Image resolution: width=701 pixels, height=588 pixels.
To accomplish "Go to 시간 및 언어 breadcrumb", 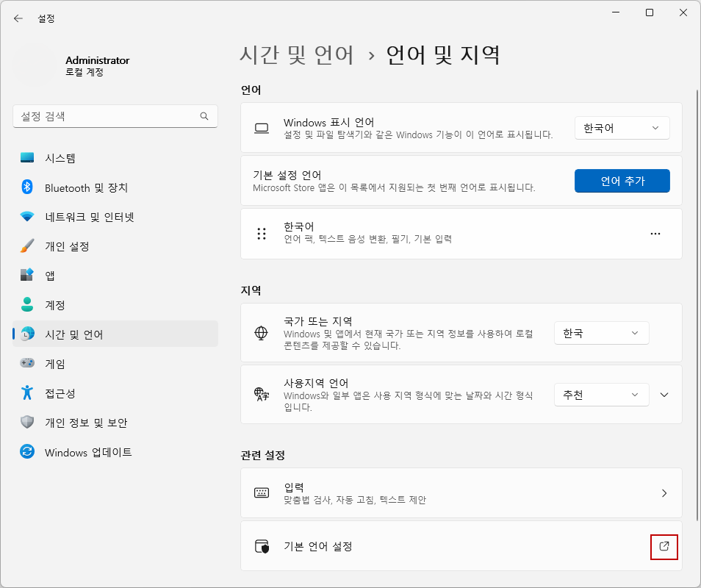I will point(297,55).
